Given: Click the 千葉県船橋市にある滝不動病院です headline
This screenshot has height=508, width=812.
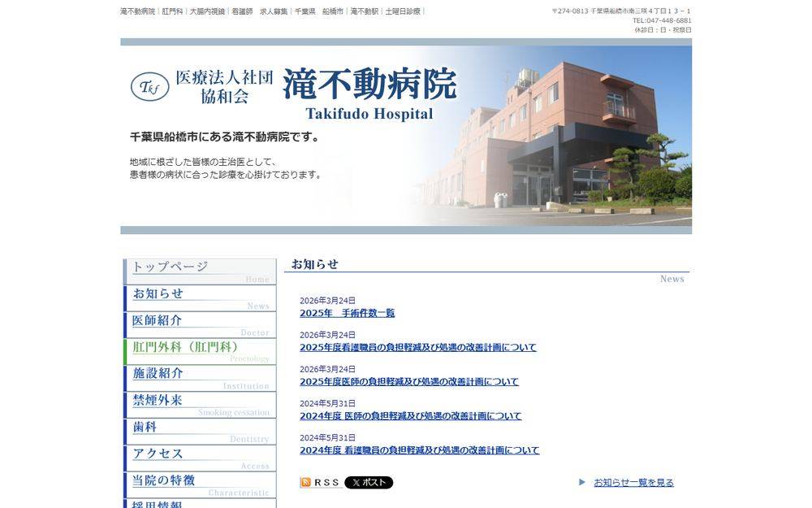Looking at the screenshot, I should 225,137.
